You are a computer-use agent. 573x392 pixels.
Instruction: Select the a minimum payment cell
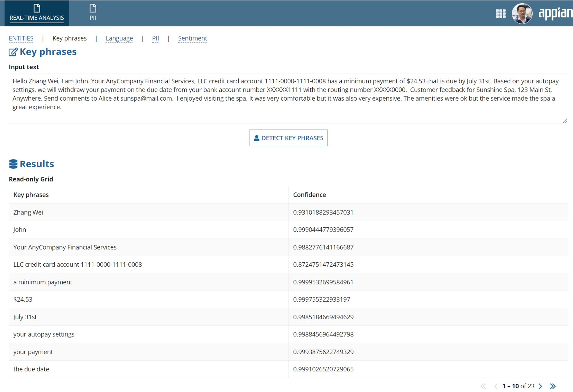tap(149, 282)
